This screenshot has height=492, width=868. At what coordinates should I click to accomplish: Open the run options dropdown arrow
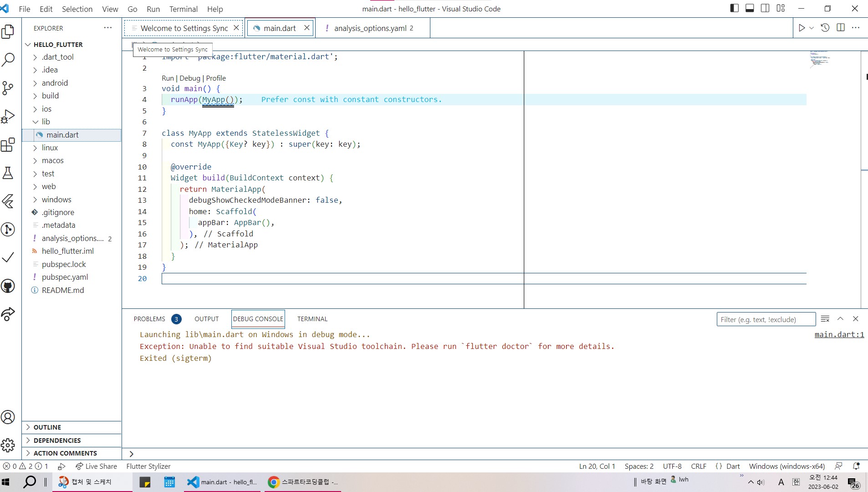pyautogui.click(x=812, y=28)
